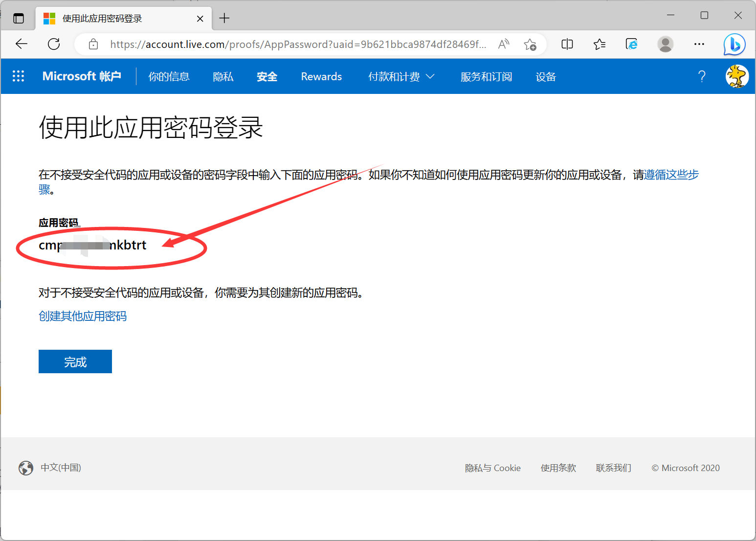The height and width of the screenshot is (541, 756).
Task: Go back with the browser back arrow
Action: pos(22,44)
